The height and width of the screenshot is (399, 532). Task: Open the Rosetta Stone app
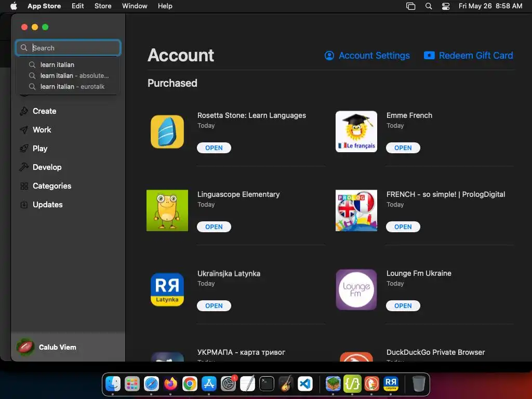point(214,148)
